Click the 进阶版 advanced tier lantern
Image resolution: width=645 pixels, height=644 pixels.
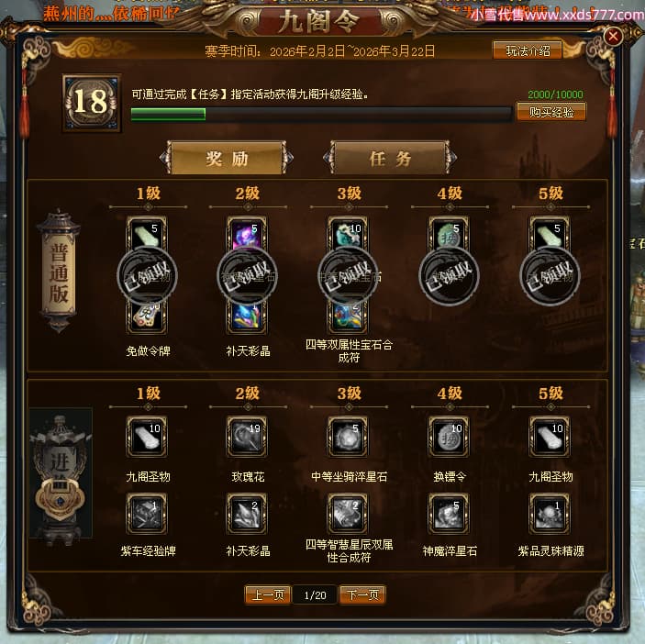point(61,473)
